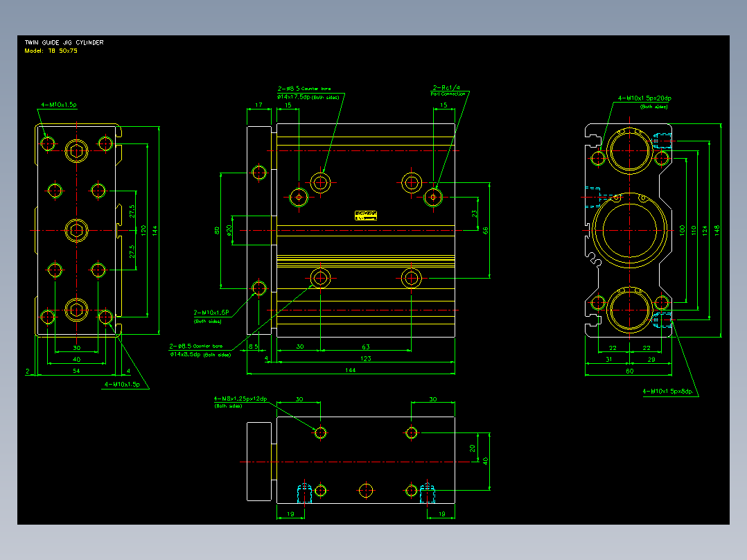
Task: Click the yellow manufacturer logo on the cylinder body
Action: click(x=366, y=216)
